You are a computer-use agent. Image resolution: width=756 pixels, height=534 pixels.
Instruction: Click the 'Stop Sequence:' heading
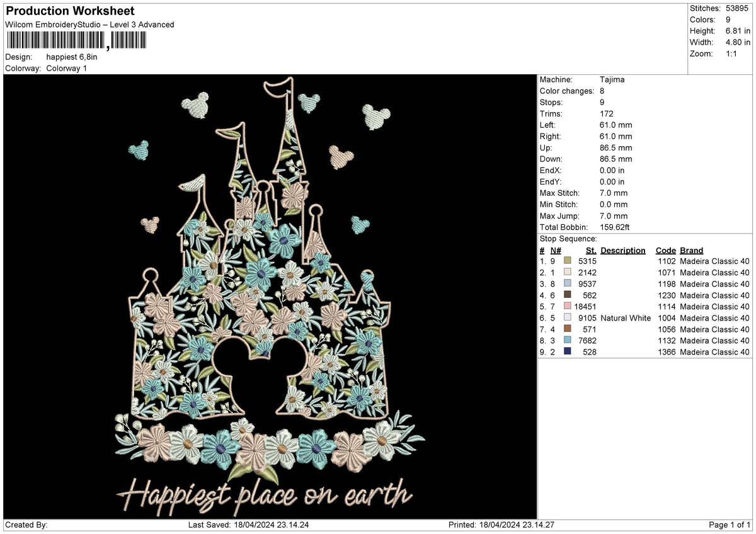tap(568, 239)
